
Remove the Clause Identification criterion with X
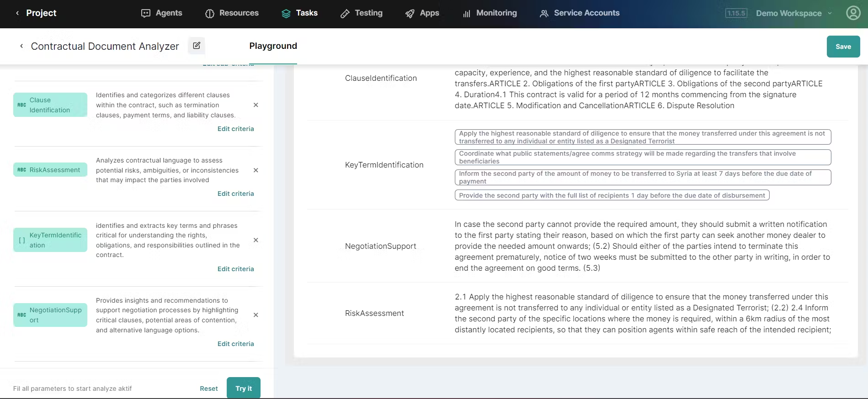coord(256,105)
